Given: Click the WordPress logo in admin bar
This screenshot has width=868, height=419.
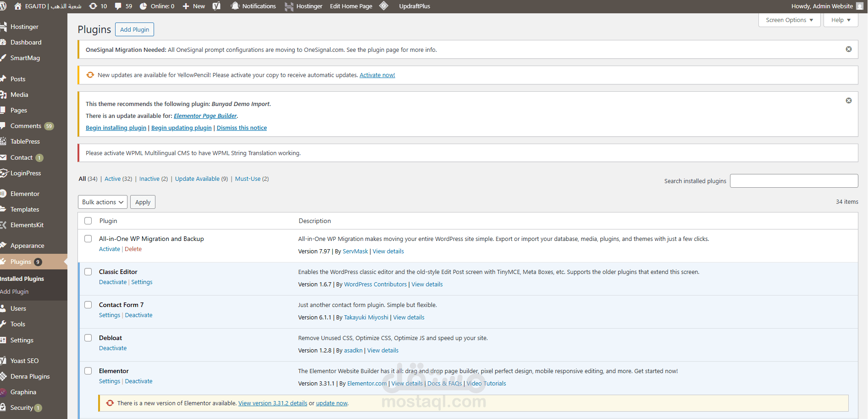Looking at the screenshot, I should (3, 6).
